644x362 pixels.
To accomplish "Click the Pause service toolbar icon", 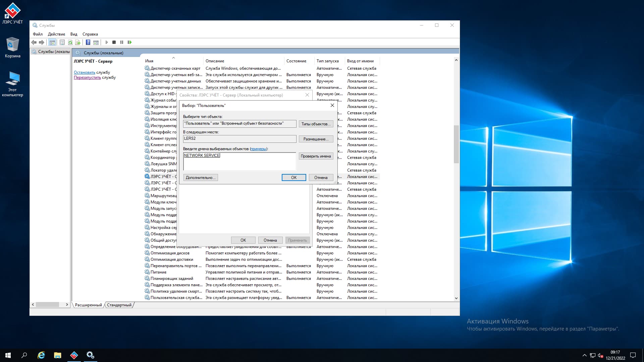I will point(122,42).
